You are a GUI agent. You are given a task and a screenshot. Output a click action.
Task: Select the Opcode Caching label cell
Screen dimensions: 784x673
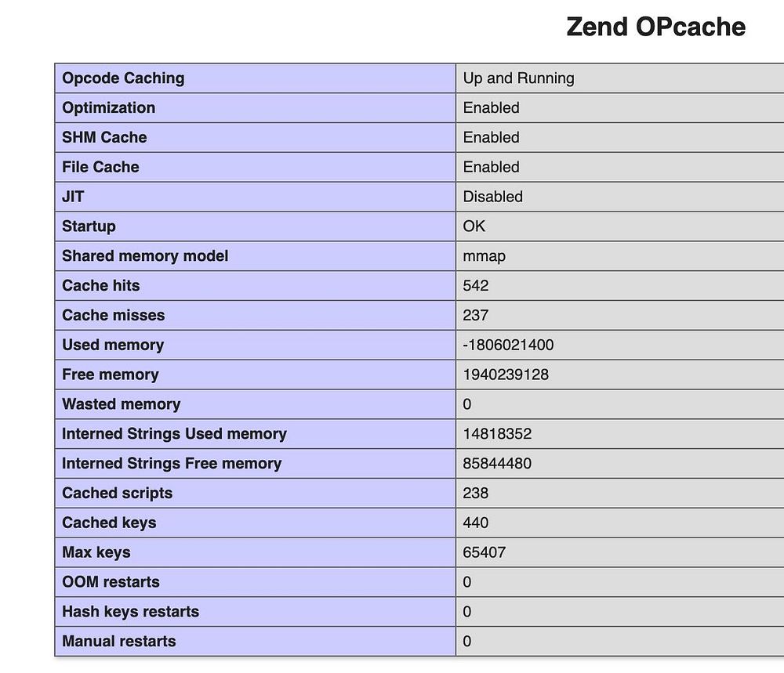(x=256, y=78)
